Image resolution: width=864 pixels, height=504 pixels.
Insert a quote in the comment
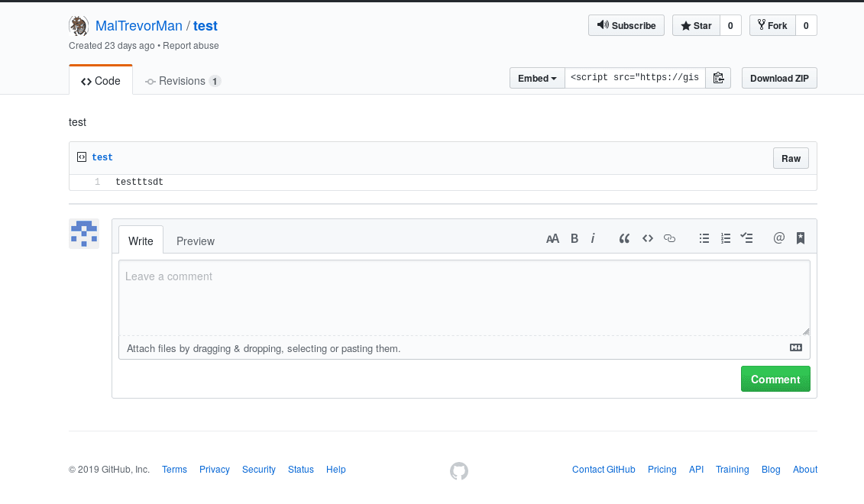coord(623,238)
